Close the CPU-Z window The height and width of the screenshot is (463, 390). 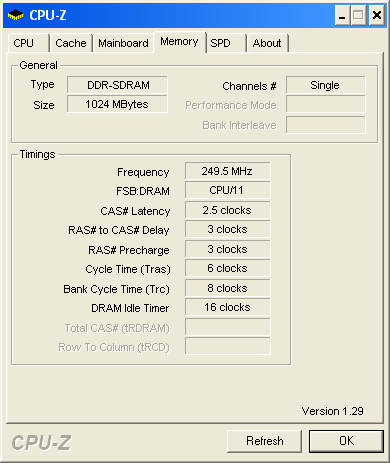377,15
